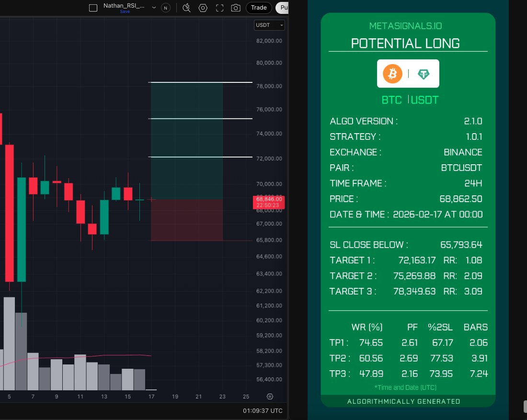Expand the layout options chevron dropdown
Viewport: 527px width, 420px height.
coord(154,7)
